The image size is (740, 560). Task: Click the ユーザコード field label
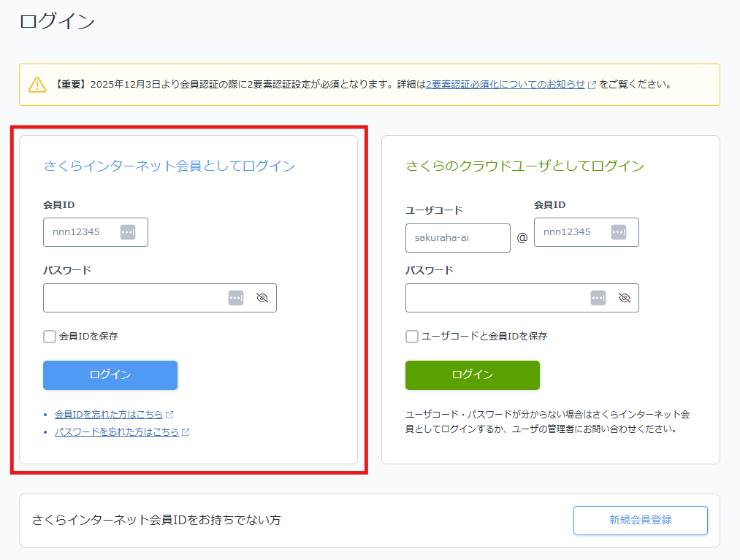[x=434, y=210]
